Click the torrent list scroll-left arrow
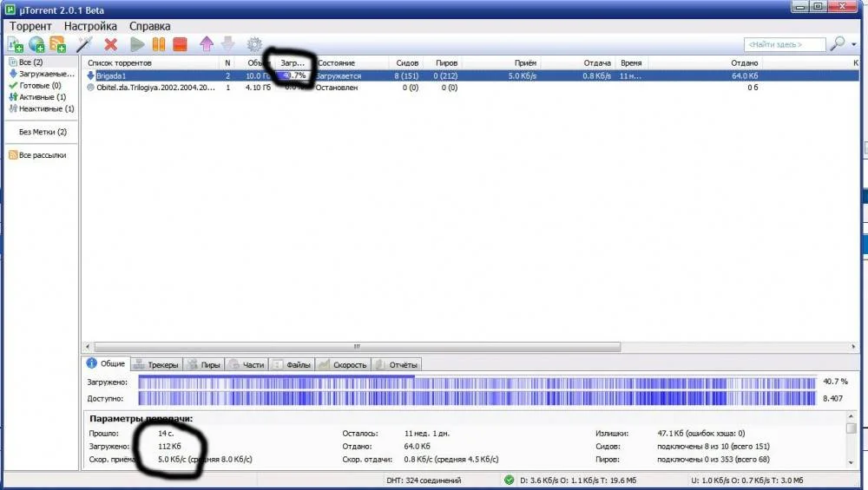The width and height of the screenshot is (868, 490). (88, 347)
